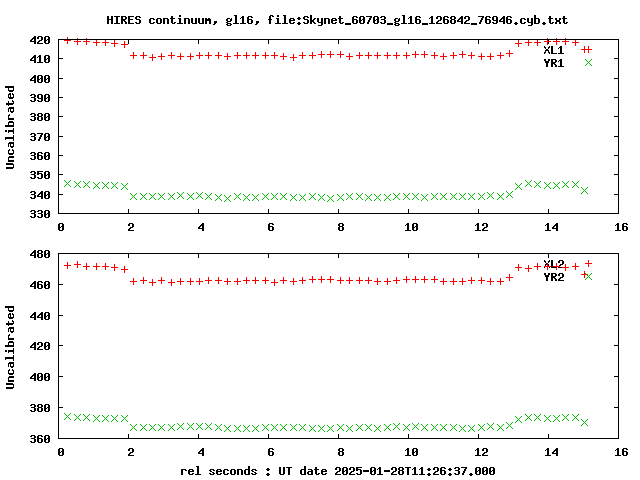Screen dimensions: 640x480
Task: Click the YR2 legend label in bottom plot
Action: (553, 277)
